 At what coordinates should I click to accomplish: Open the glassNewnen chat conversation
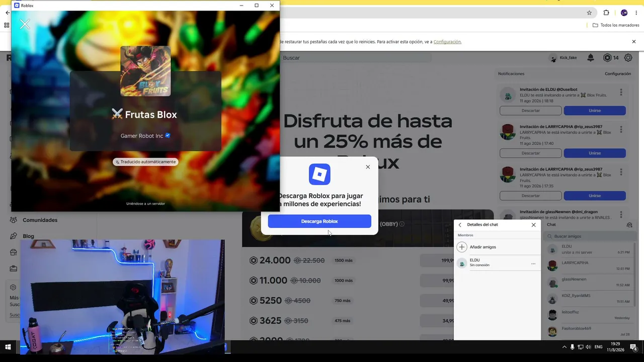(x=588, y=282)
